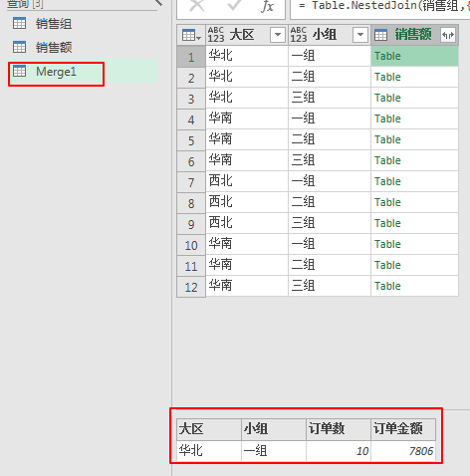Screen dimensions: 470x476
Task: Expand the 销售额 column with the expand icon
Action: (448, 35)
